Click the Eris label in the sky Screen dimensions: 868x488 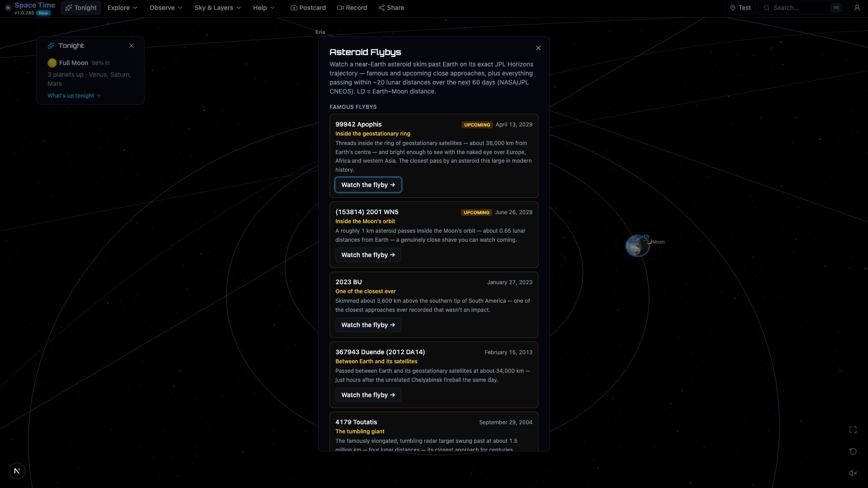[320, 32]
